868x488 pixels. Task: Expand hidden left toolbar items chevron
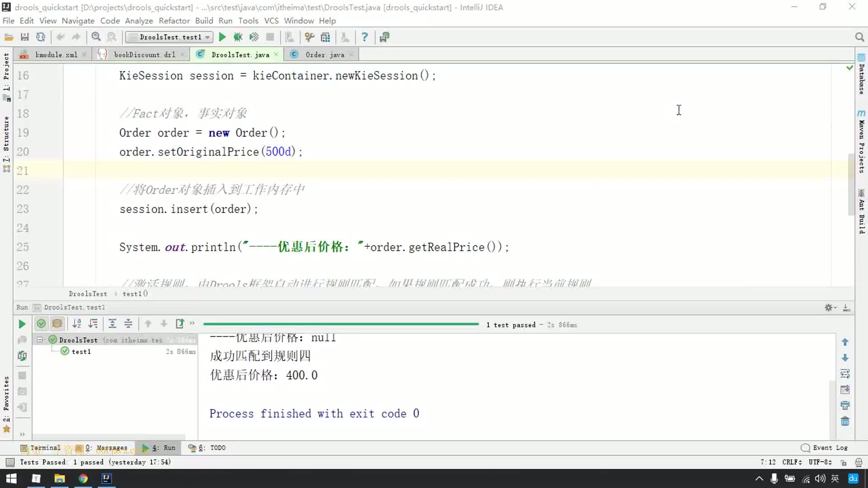click(x=22, y=434)
